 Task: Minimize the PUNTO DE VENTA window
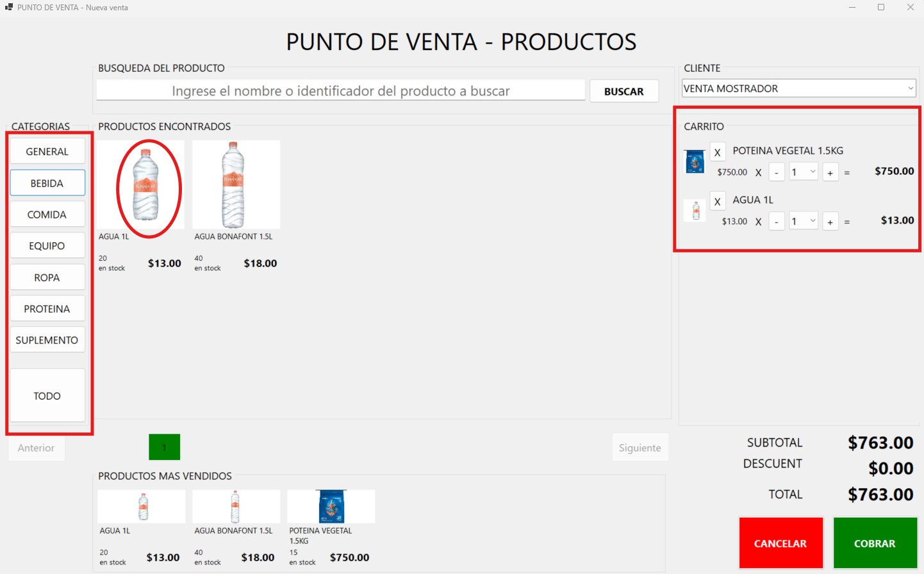tap(852, 7)
